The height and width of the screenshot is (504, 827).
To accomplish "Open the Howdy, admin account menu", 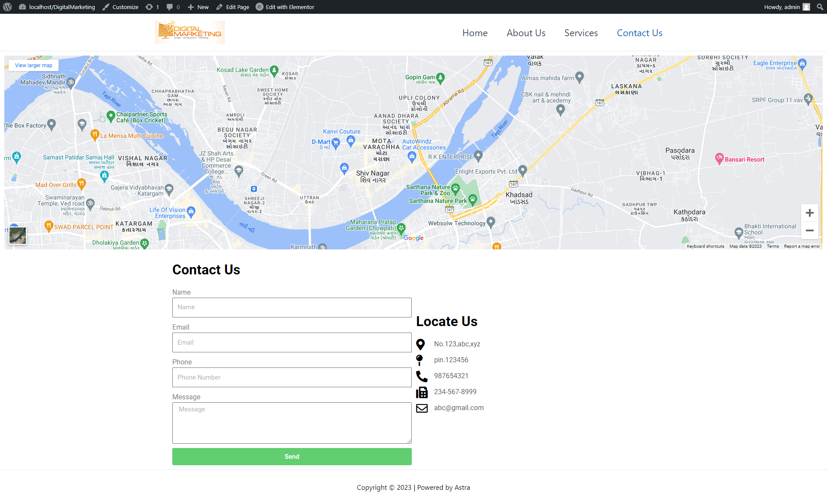I will coord(787,7).
